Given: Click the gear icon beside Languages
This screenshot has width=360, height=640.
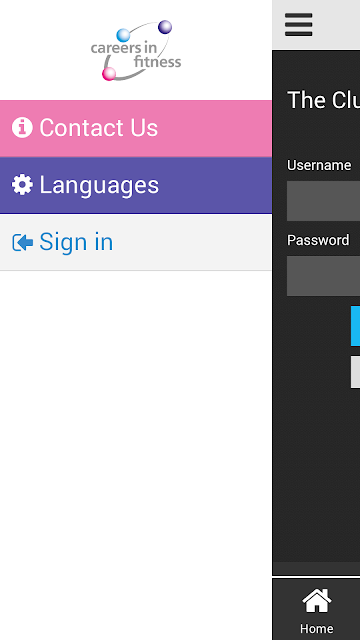Looking at the screenshot, I should [x=22, y=185].
